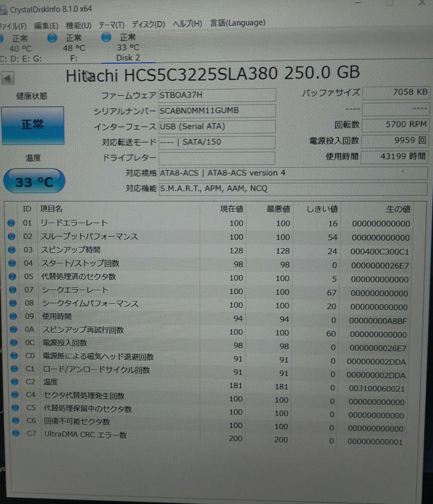Click the Hitachi HCS5C3225SLA380 250.0 GB title

pyautogui.click(x=213, y=74)
